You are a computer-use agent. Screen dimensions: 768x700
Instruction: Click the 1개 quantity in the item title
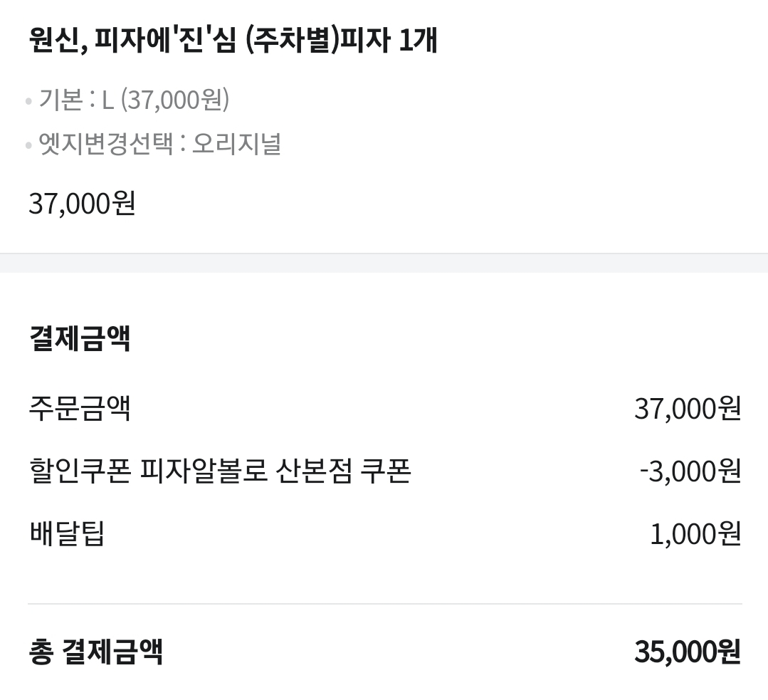tap(418, 40)
